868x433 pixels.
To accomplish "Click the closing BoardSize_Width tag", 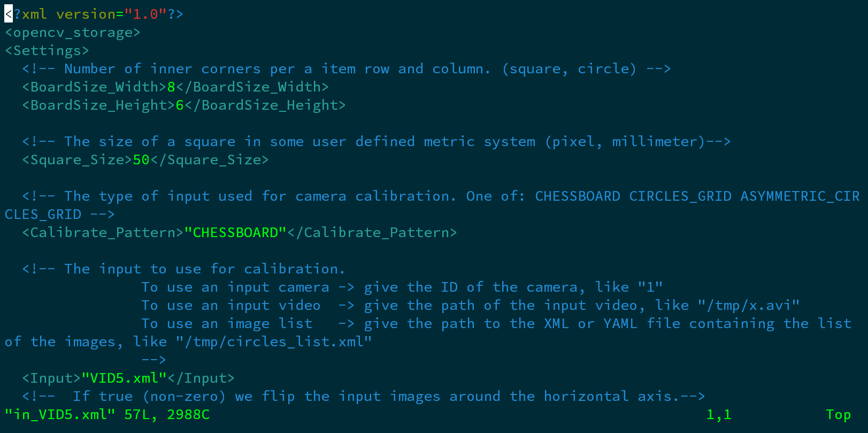I will click(x=252, y=87).
